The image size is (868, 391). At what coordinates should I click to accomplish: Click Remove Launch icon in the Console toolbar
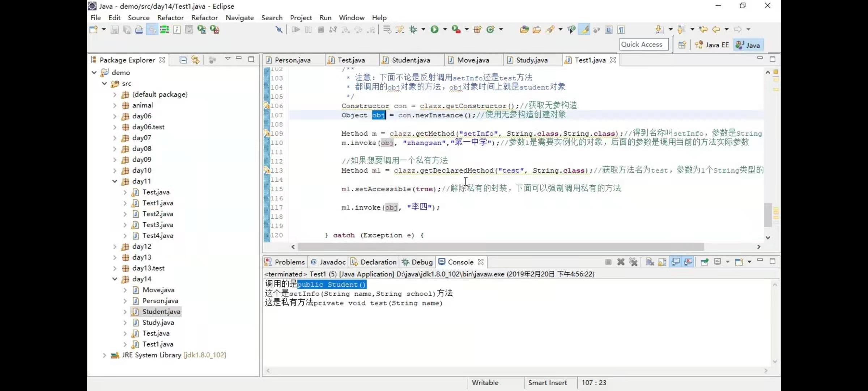[x=621, y=262]
